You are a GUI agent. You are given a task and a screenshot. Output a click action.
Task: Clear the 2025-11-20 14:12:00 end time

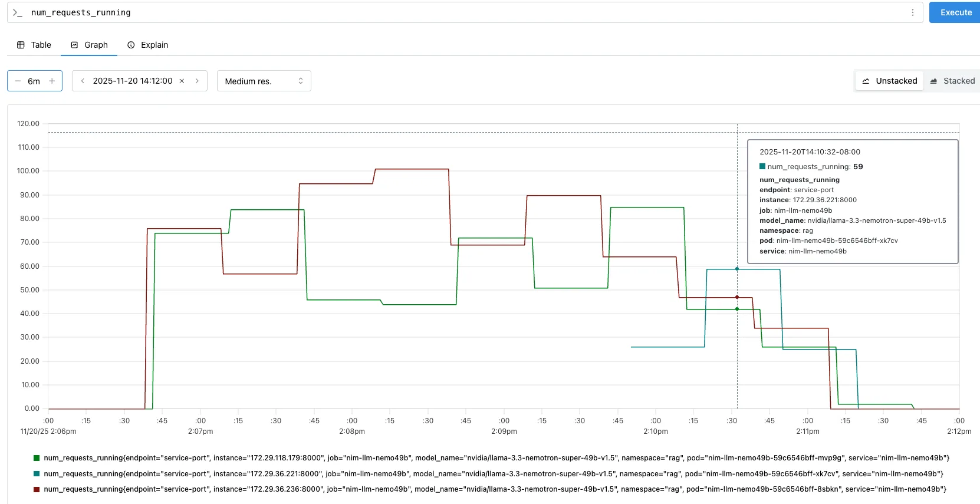click(x=182, y=81)
